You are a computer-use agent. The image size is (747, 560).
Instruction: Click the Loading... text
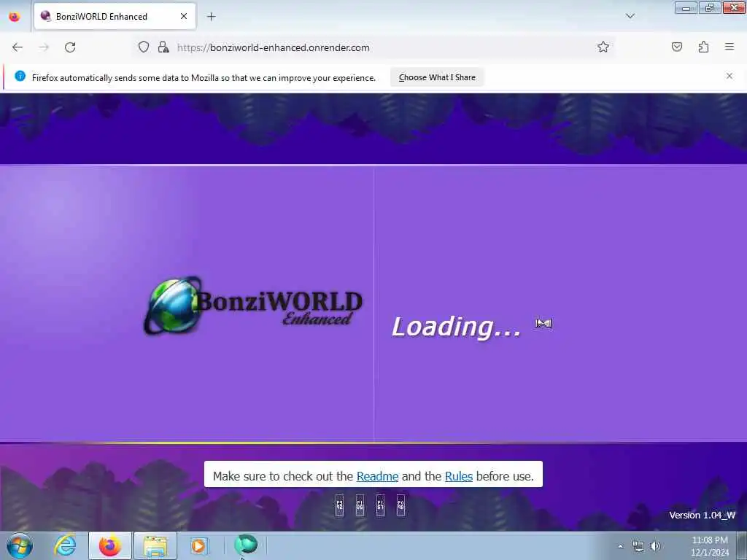pyautogui.click(x=456, y=327)
